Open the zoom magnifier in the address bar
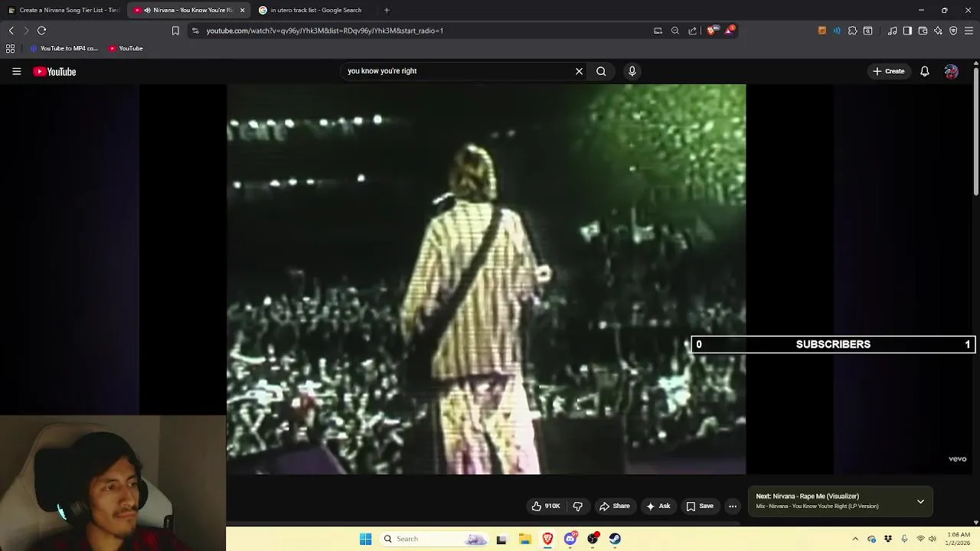980x551 pixels. point(675,31)
